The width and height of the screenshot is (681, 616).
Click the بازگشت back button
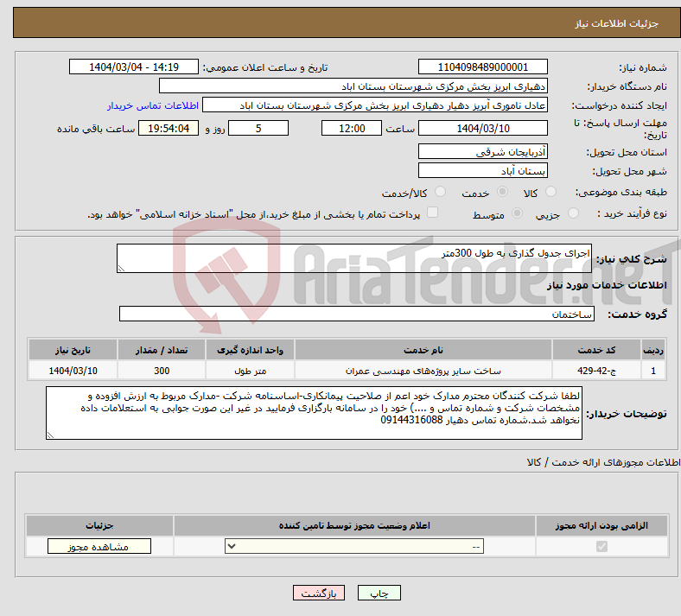click(x=319, y=593)
